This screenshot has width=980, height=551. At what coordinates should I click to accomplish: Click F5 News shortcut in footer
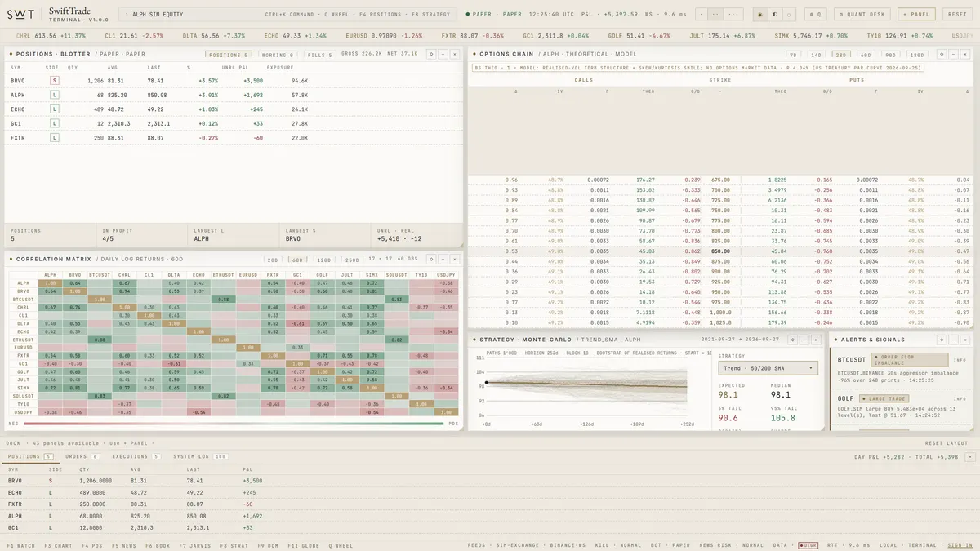pos(123,544)
